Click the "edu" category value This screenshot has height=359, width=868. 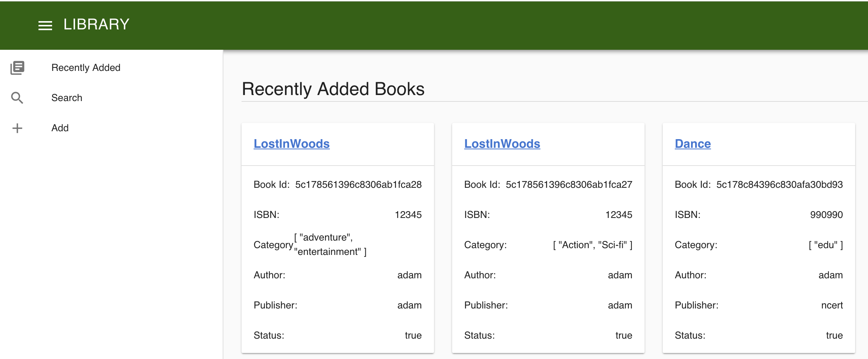(x=825, y=245)
